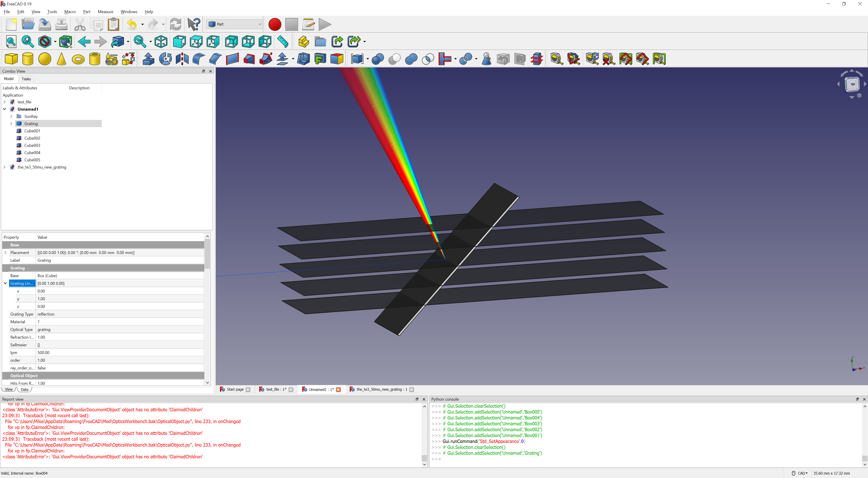This screenshot has width=868, height=478.
Task: Expand the Placement property row
Action: pos(5,252)
